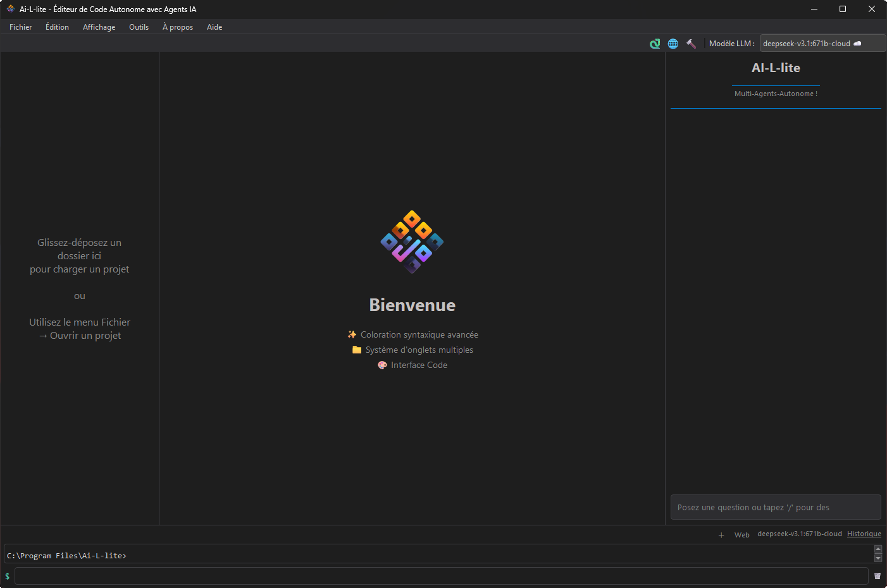This screenshot has height=588, width=887.
Task: Open the hammer build tool
Action: click(x=691, y=44)
